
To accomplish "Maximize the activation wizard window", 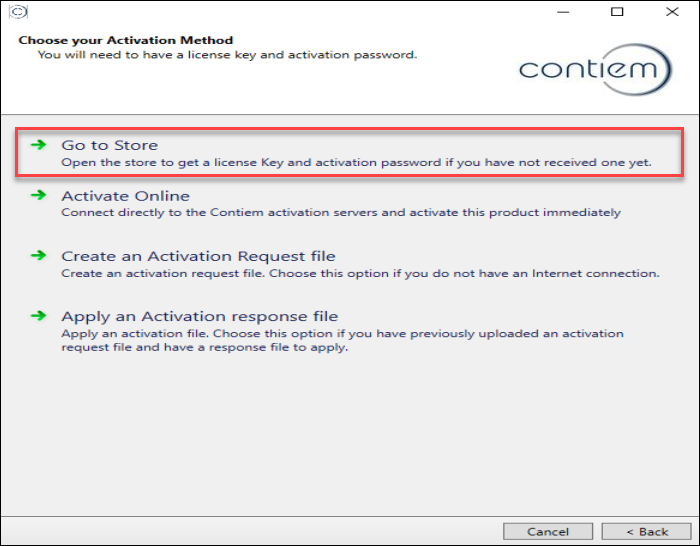I will [617, 13].
